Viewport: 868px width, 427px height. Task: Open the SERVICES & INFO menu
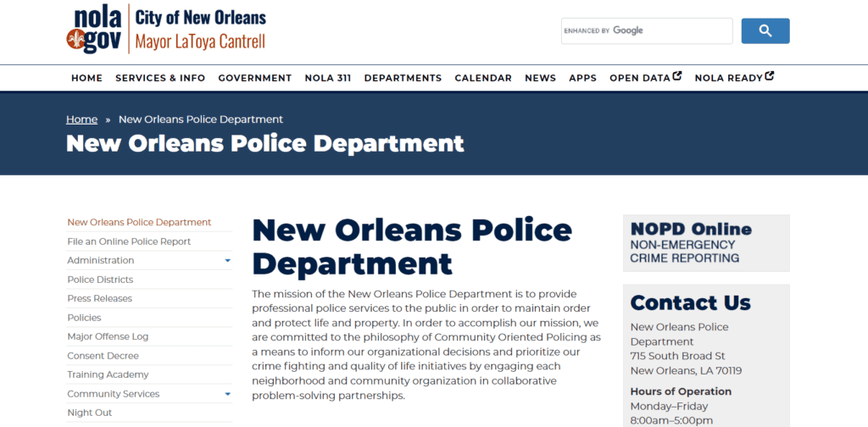pyautogui.click(x=160, y=78)
